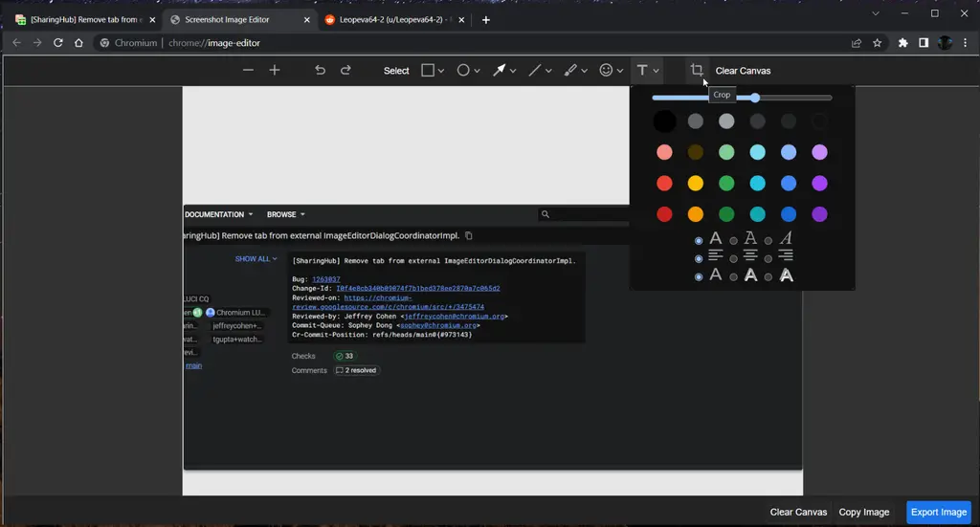Select the italic font style radio button
This screenshot has height=527, width=980.
(x=768, y=240)
